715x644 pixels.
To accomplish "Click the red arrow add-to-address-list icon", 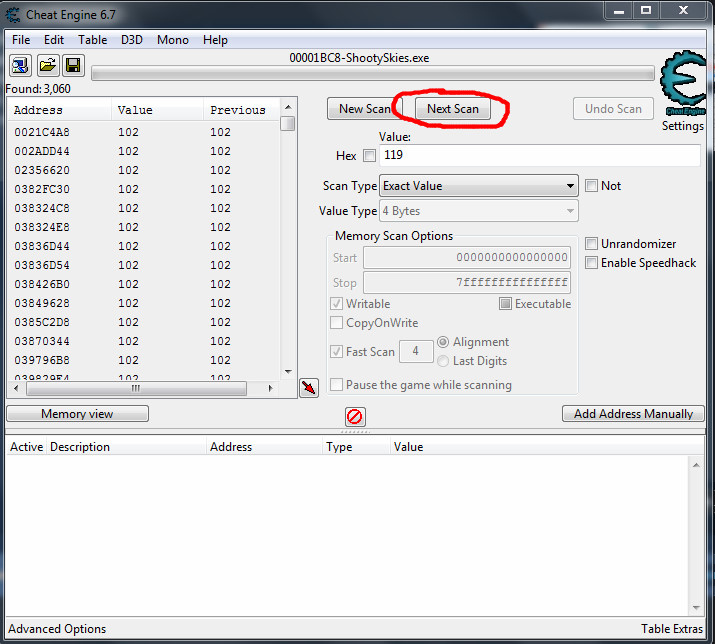I will coord(309,388).
